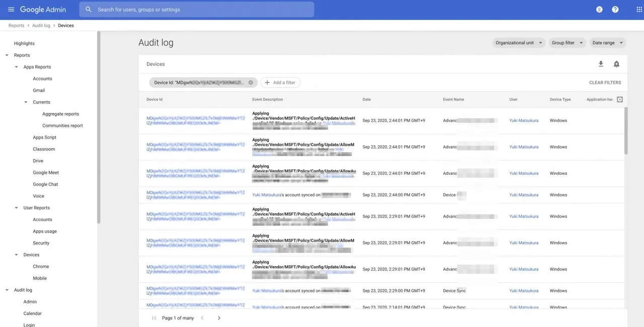The image size is (644, 327).
Task: Select Gmail in the reports sidebar
Action: click(39, 91)
